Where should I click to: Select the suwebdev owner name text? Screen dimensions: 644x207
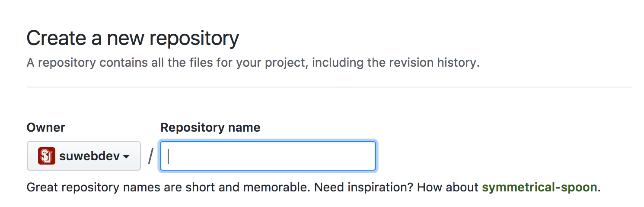pyautogui.click(x=89, y=156)
